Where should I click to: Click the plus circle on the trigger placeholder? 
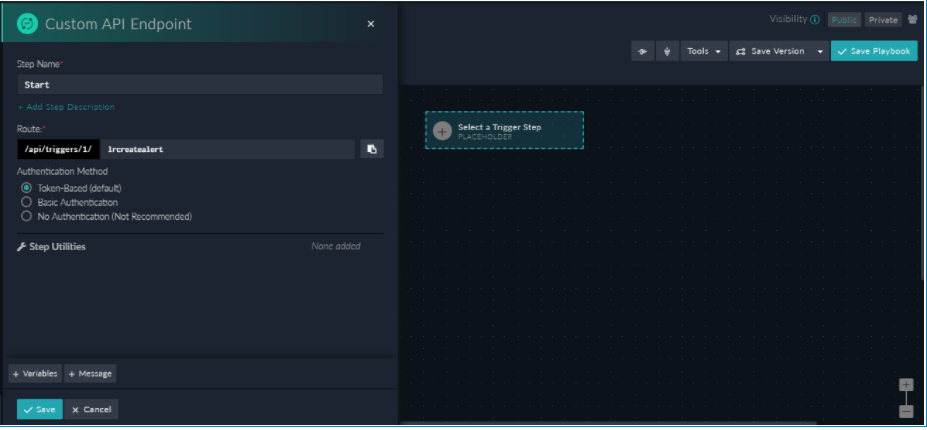tap(442, 131)
